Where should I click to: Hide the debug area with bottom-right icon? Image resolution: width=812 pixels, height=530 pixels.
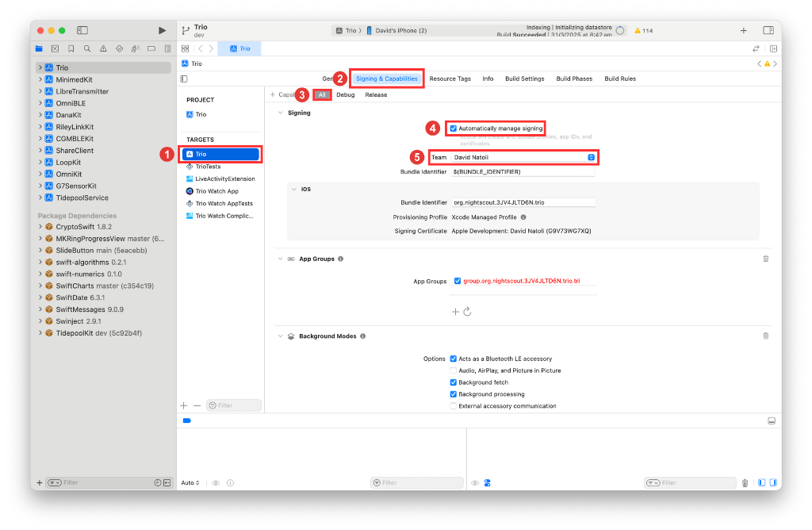tap(771, 421)
